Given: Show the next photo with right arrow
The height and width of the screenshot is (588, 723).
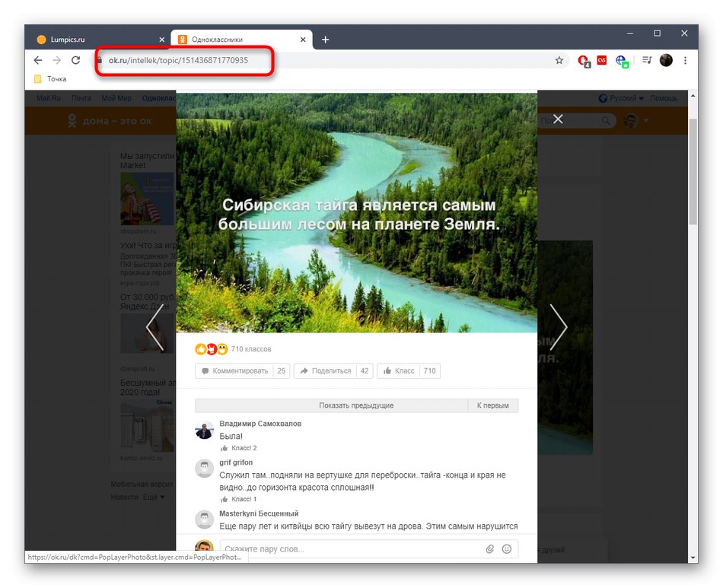Looking at the screenshot, I should (559, 327).
